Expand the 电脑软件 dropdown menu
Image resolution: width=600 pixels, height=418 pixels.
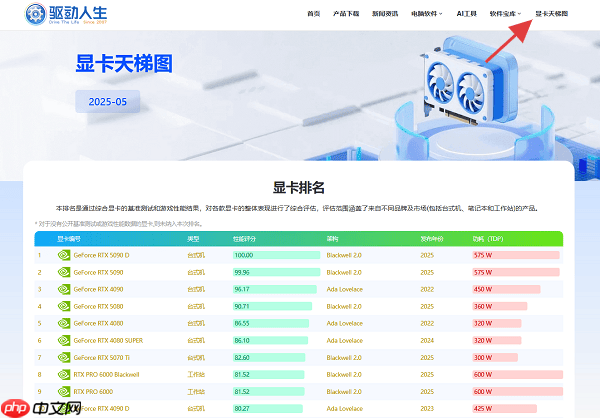pyautogui.click(x=427, y=14)
